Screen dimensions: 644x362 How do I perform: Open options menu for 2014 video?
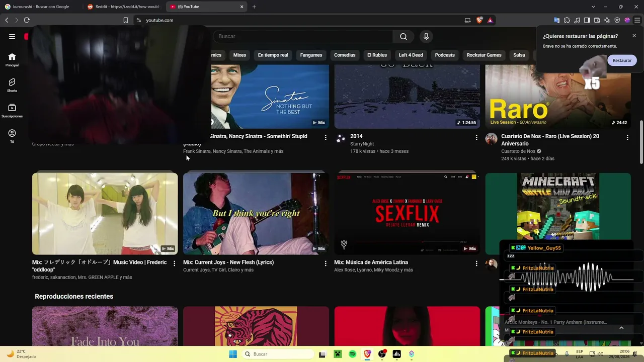click(476, 137)
